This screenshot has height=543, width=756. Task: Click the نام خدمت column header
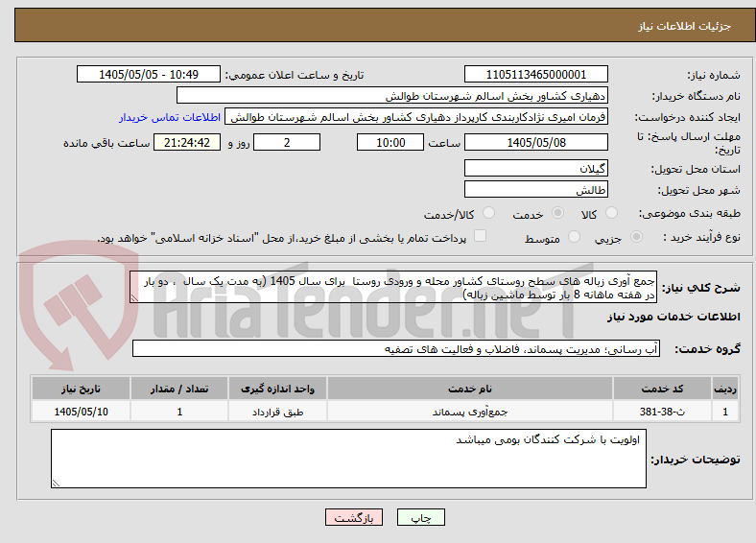469,389
